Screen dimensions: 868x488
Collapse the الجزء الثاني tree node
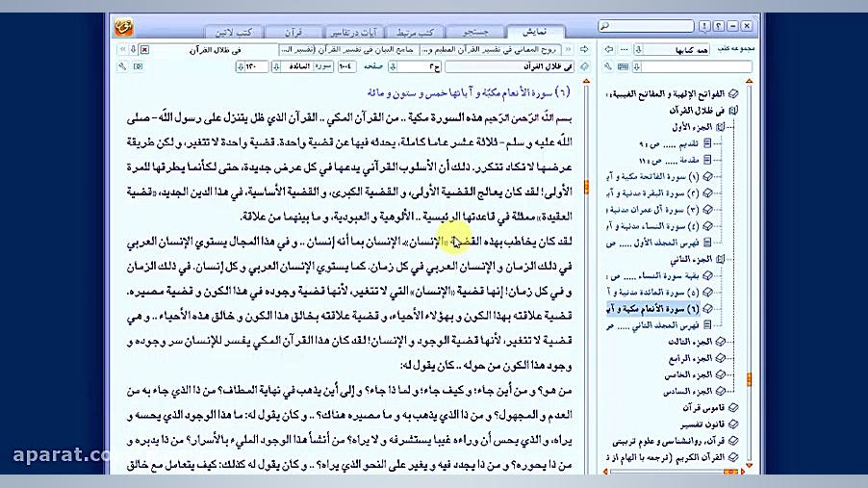click(x=720, y=259)
